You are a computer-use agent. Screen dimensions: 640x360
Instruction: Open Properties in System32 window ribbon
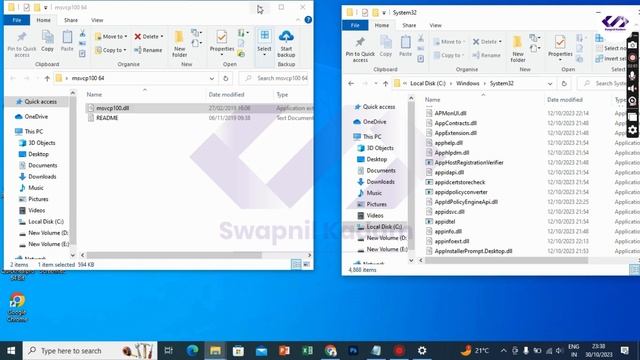click(x=560, y=47)
